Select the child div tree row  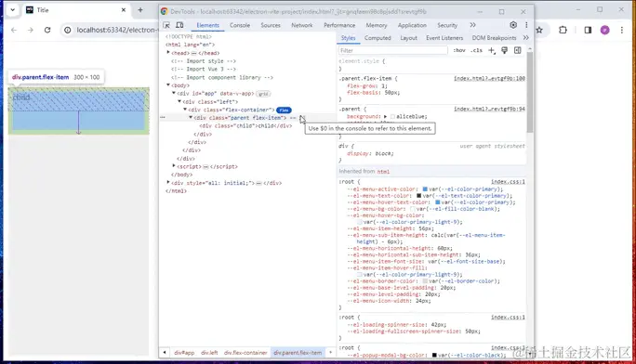point(245,126)
